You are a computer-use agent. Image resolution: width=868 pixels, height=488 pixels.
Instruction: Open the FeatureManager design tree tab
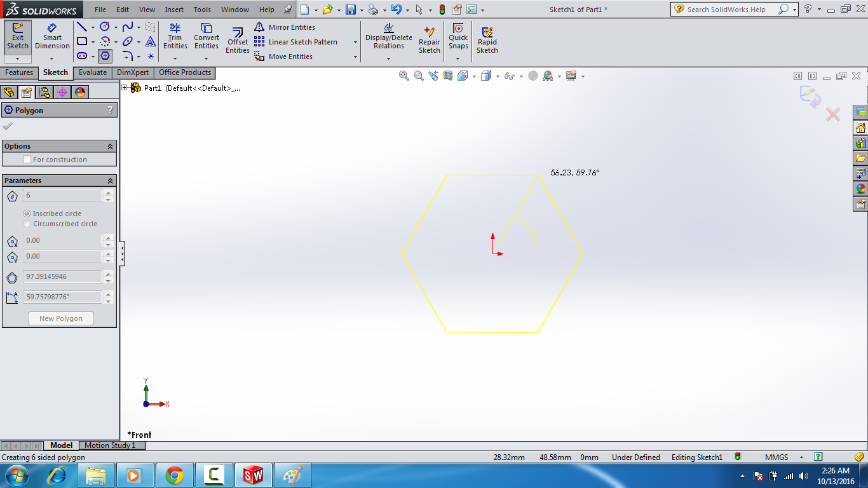tap(9, 92)
